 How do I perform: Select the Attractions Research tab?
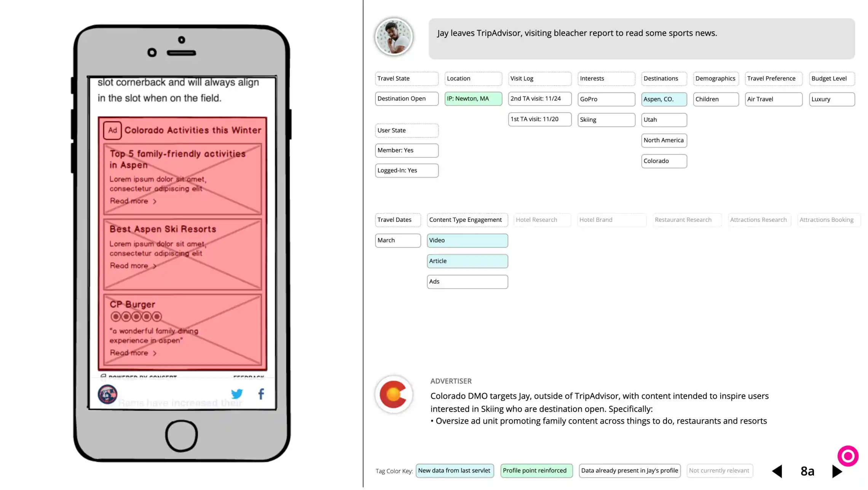click(758, 220)
